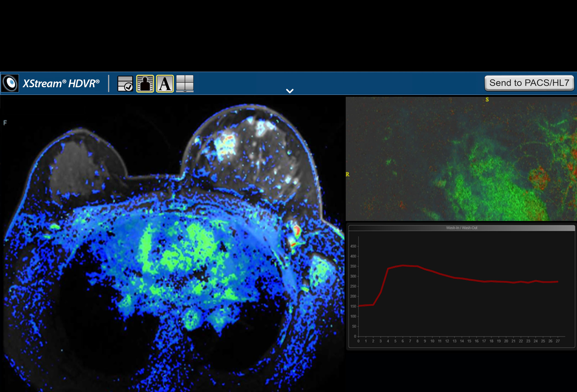The image size is (577, 392).
Task: Click the 'F' orientation label on MRI
Action: pyautogui.click(x=5, y=123)
